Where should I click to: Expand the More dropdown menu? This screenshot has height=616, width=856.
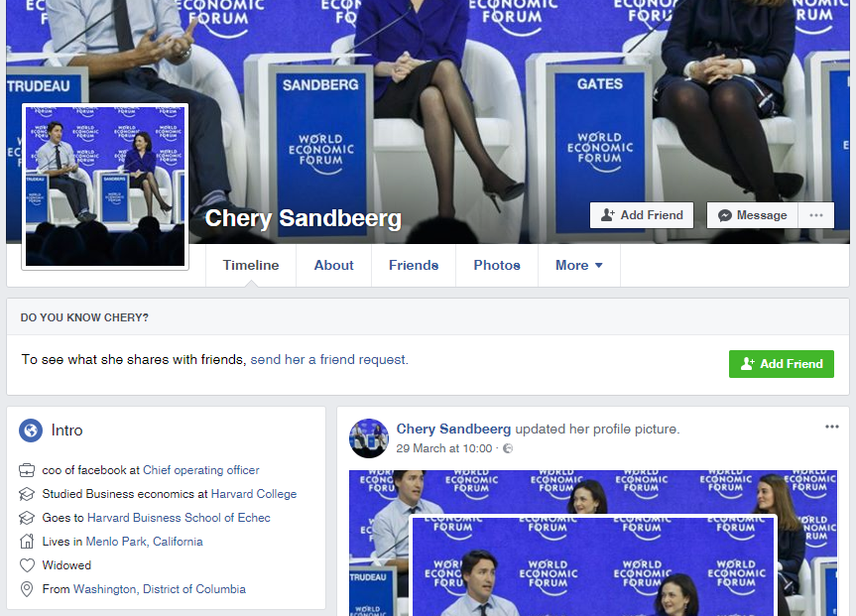[x=578, y=266]
